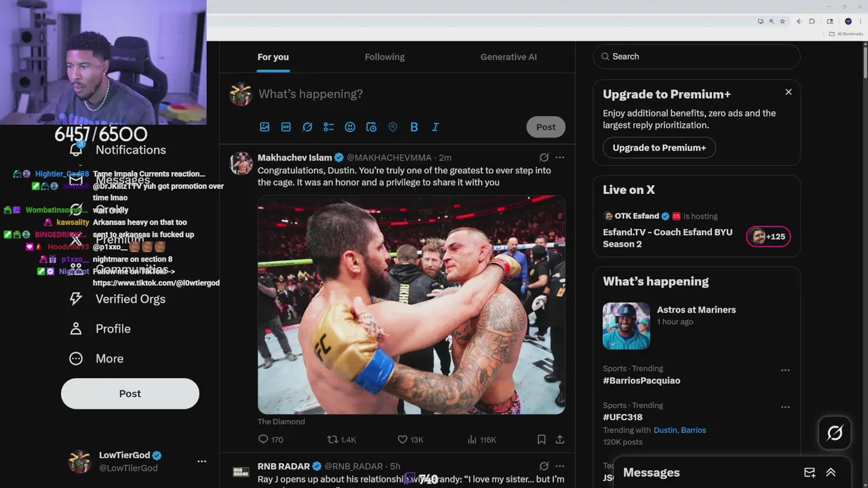The width and height of the screenshot is (868, 488).
Task: Open more options on Makhachev Islam's post
Action: [x=559, y=157]
